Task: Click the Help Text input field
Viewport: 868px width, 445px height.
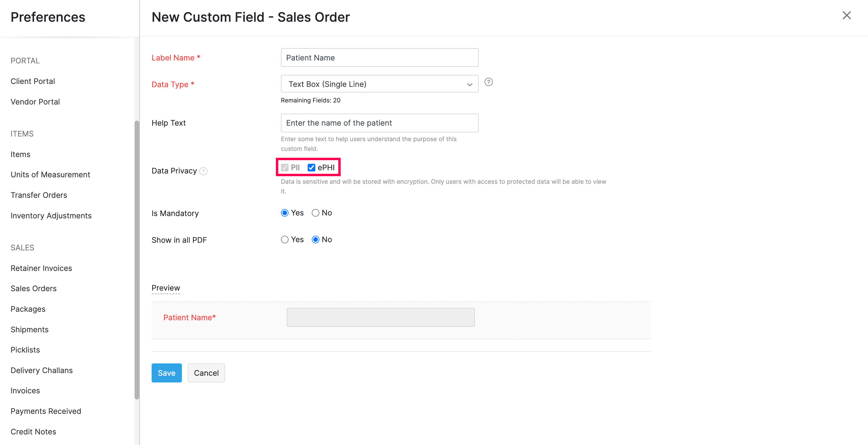Action: (379, 123)
